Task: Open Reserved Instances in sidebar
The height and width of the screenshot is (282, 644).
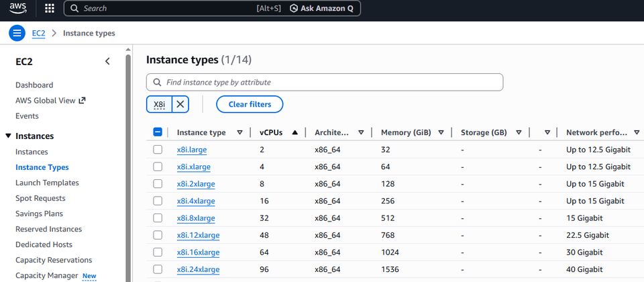Action: click(48, 229)
